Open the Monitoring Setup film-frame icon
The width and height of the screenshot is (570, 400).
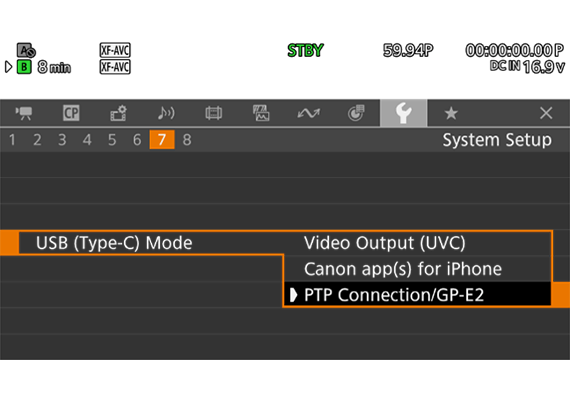[213, 113]
